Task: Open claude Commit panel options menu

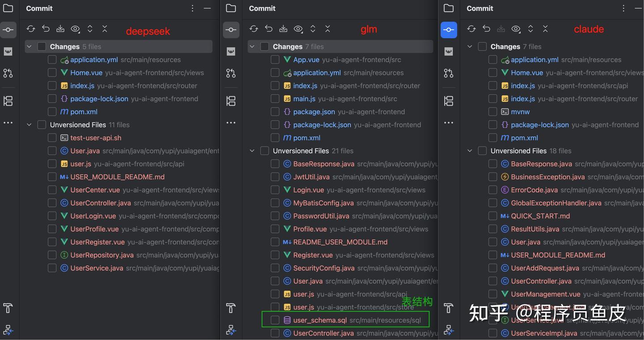Action: [624, 8]
